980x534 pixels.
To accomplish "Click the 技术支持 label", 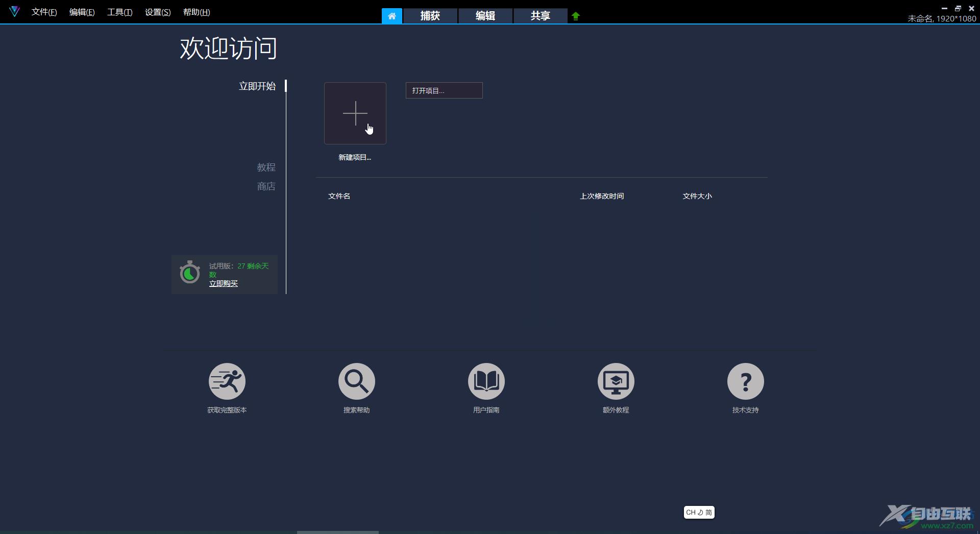I will pyautogui.click(x=746, y=410).
